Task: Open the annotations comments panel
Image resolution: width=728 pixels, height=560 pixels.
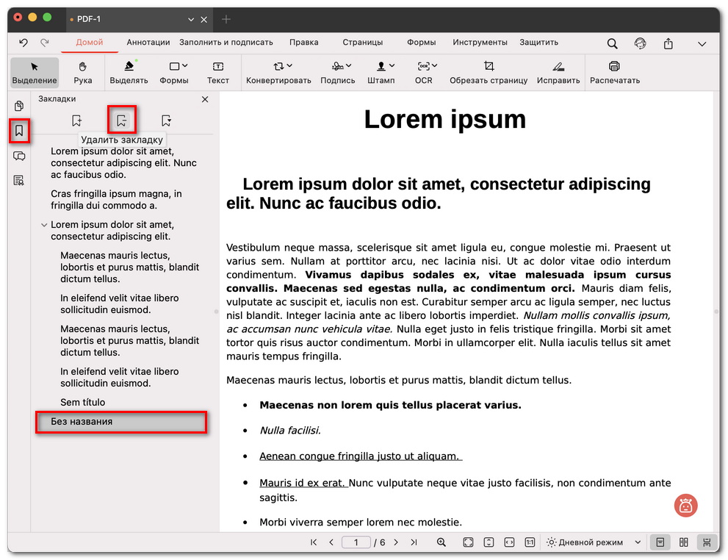Action: 18,157
